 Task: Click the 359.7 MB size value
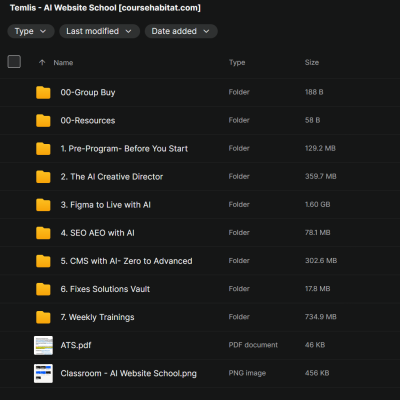[321, 176]
